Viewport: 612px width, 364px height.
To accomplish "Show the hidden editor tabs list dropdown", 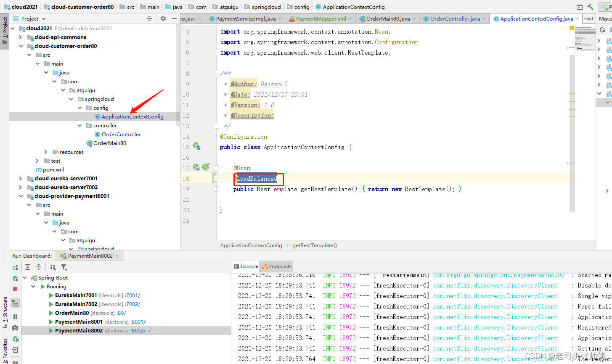I will tap(589, 18).
